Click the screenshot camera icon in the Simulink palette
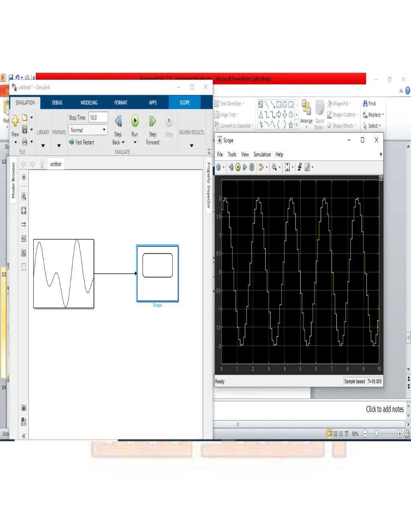 coord(24,408)
